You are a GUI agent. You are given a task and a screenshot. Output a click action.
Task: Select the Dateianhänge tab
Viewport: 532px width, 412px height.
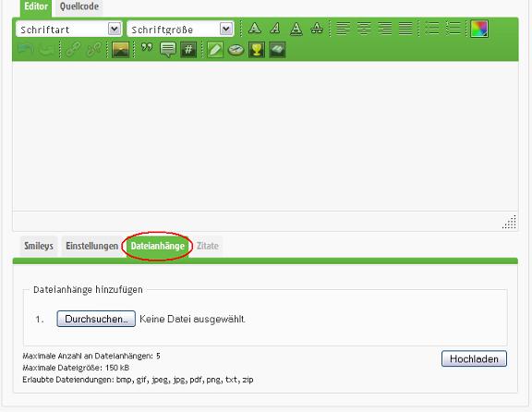(157, 246)
